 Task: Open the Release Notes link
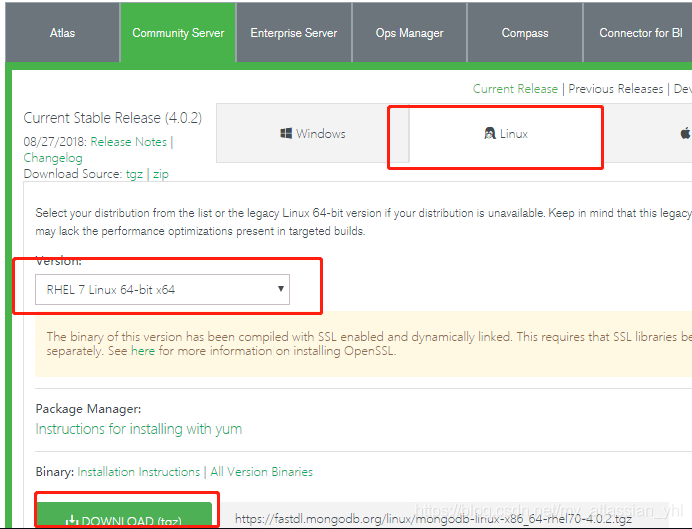point(128,142)
